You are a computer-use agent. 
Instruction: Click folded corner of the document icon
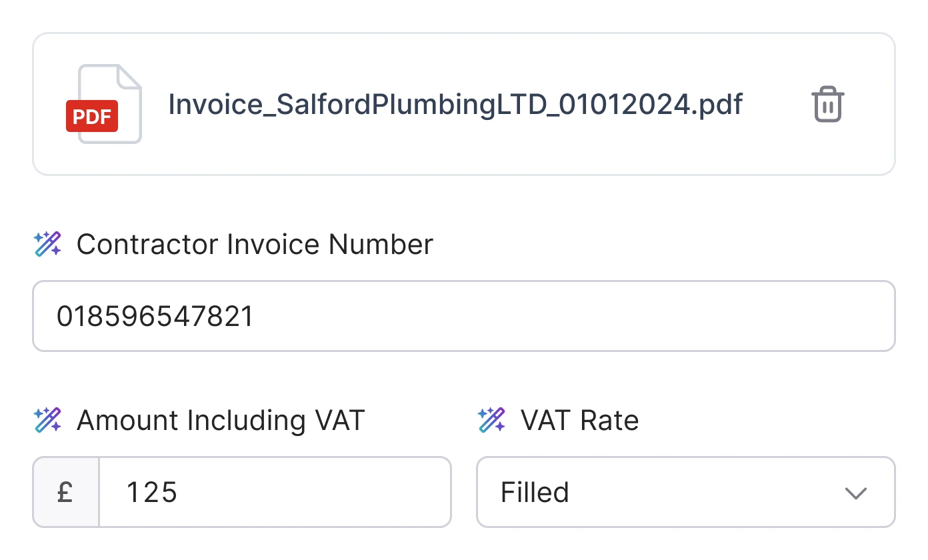tap(130, 76)
